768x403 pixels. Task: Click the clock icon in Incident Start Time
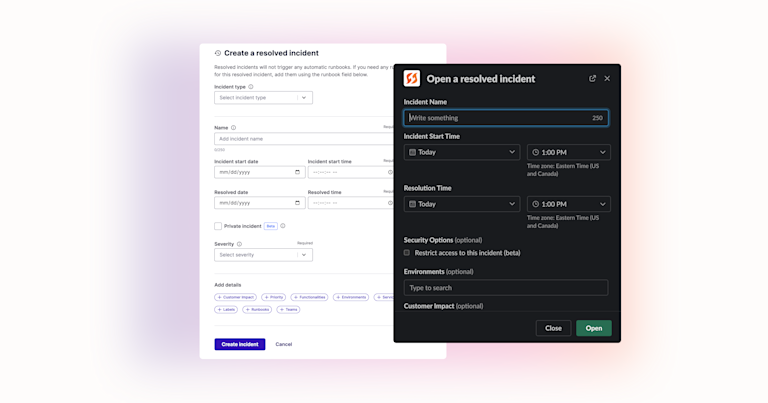click(536, 152)
